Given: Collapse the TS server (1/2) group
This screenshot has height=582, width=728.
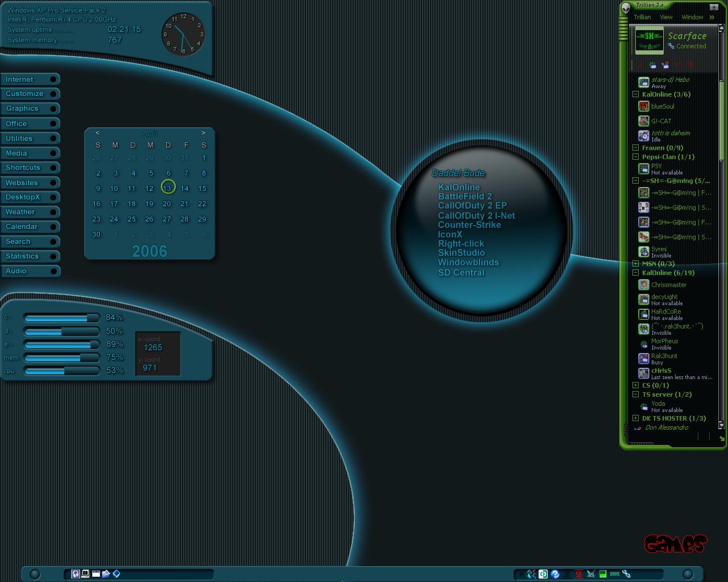Looking at the screenshot, I should coord(635,394).
